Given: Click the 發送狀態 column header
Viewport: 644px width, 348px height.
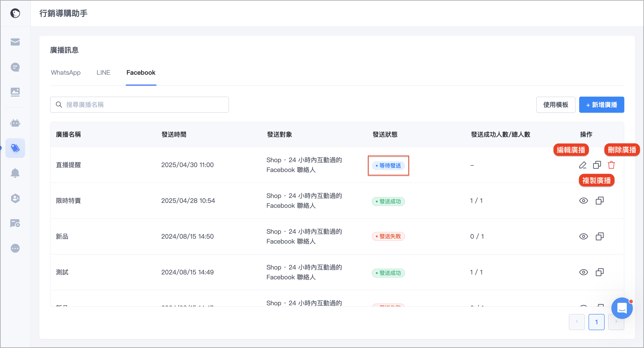Looking at the screenshot, I should [385, 134].
